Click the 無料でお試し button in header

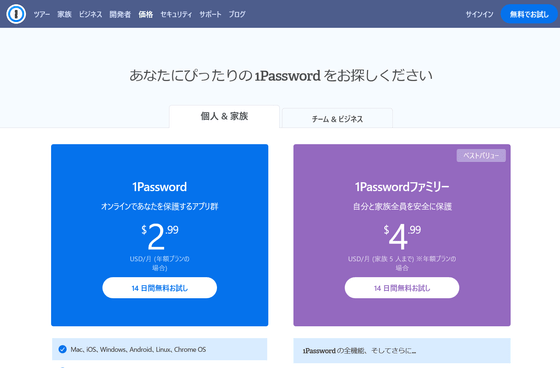coord(529,14)
